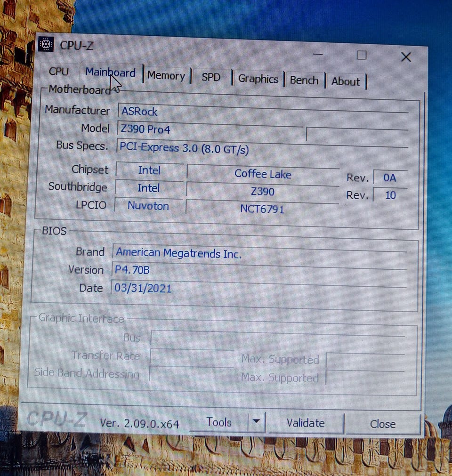452x476 pixels.
Task: Expand the Tools dropdown arrow
Action: point(256,422)
